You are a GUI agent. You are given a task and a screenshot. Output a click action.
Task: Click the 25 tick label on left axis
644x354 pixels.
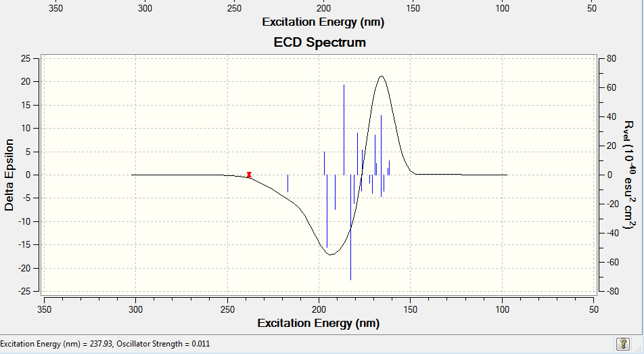point(26,58)
